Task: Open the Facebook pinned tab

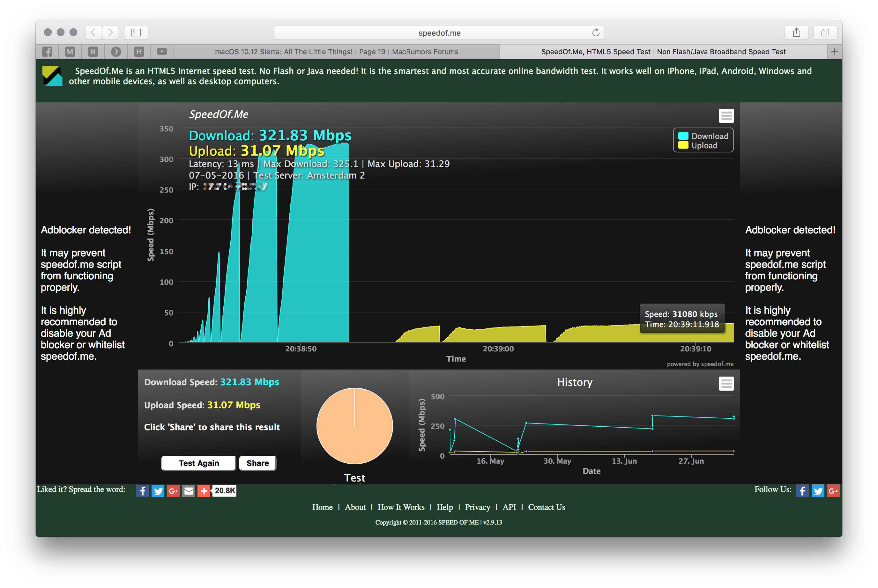Action: click(47, 51)
